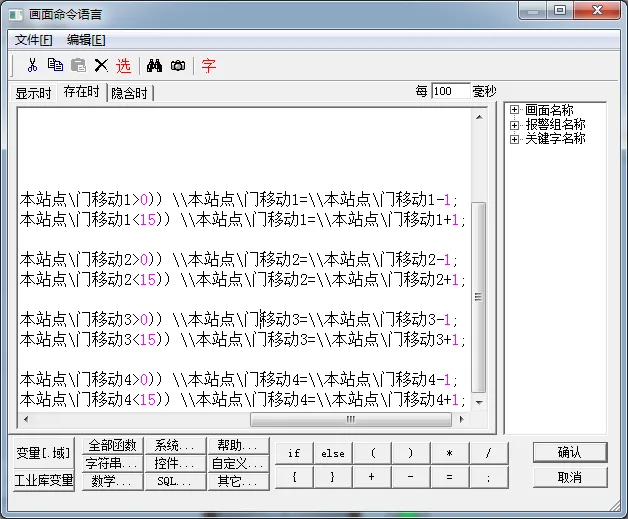
Task: Insert an opening parenthesis (
Action: [x=372, y=453]
